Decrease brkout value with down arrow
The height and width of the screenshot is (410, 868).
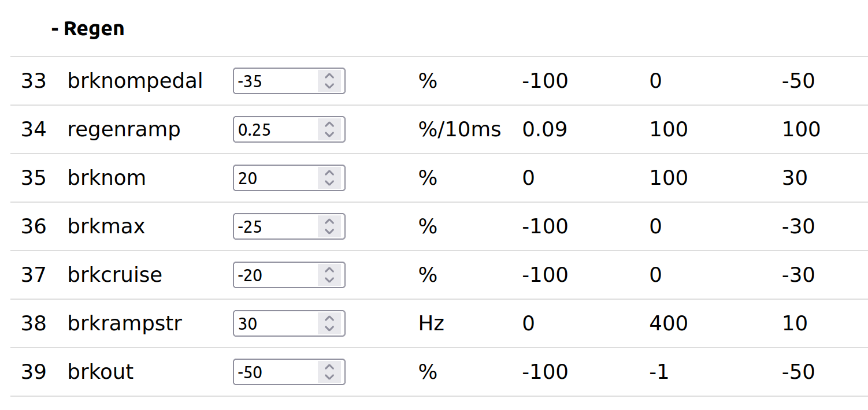coord(329,377)
